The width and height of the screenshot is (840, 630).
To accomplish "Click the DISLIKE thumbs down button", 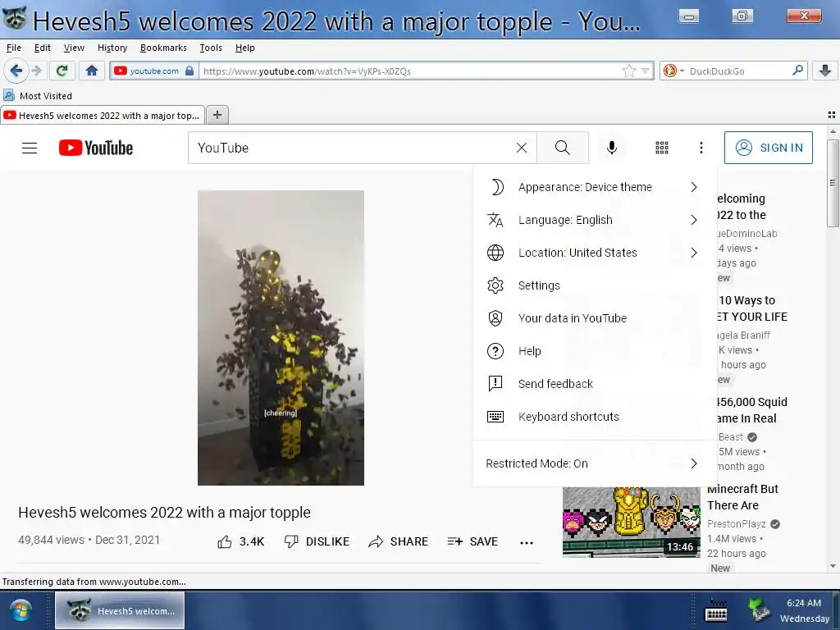I will coord(317,541).
